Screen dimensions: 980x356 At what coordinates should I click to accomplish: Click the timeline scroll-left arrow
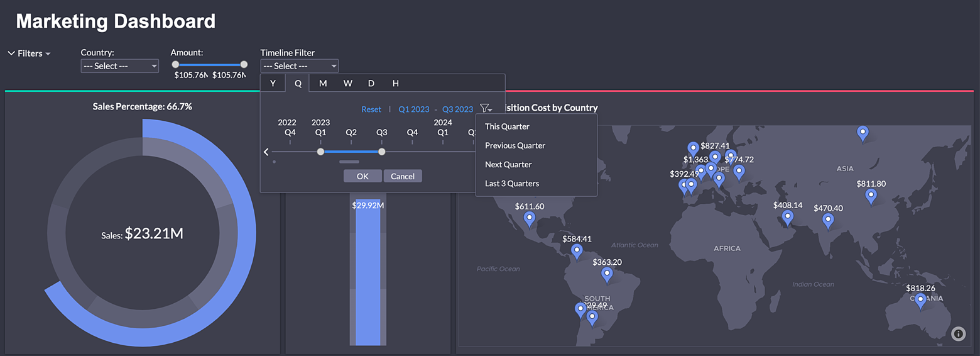click(x=266, y=152)
